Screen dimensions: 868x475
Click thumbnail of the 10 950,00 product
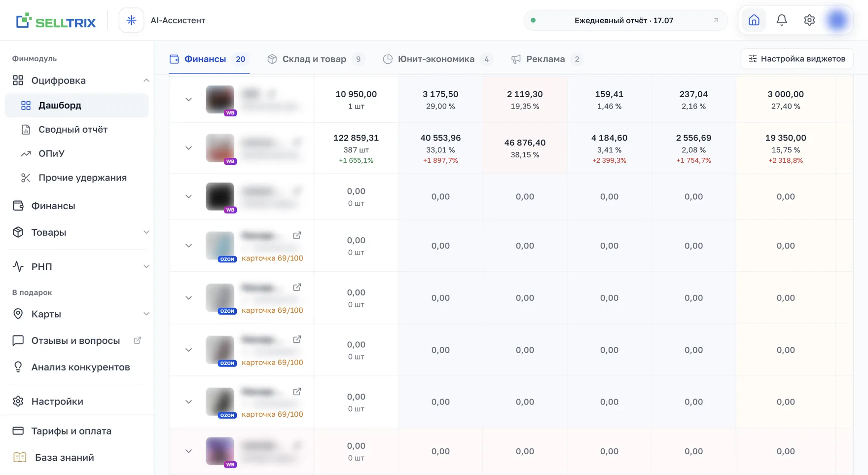pyautogui.click(x=220, y=99)
